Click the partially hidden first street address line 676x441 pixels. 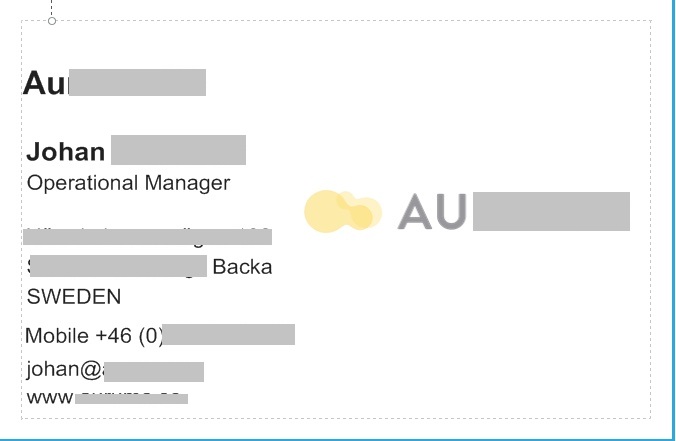pos(147,237)
